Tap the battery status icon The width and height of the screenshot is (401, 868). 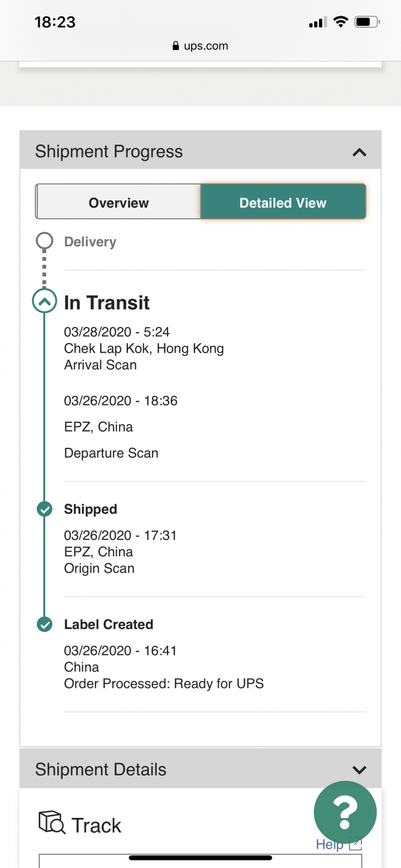click(x=367, y=22)
